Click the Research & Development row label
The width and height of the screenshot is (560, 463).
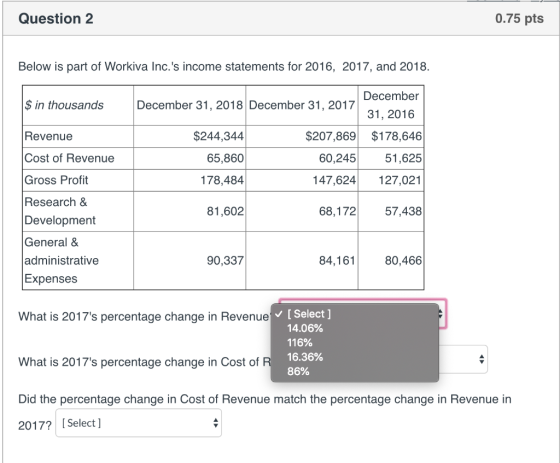(x=78, y=211)
